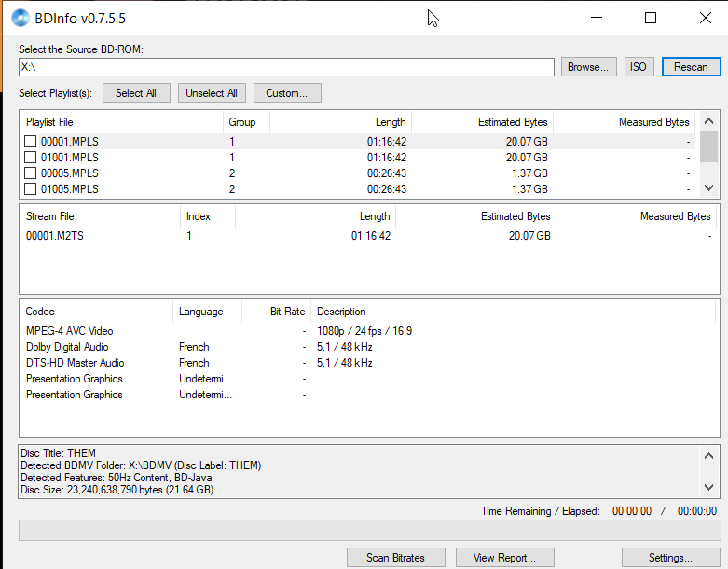Check the 01005.MPLS playlist checkbox

pyautogui.click(x=30, y=188)
